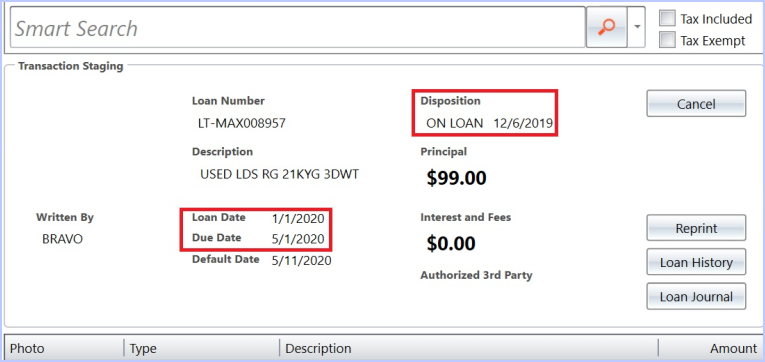Open the dropdown arrow beside search button

point(637,27)
